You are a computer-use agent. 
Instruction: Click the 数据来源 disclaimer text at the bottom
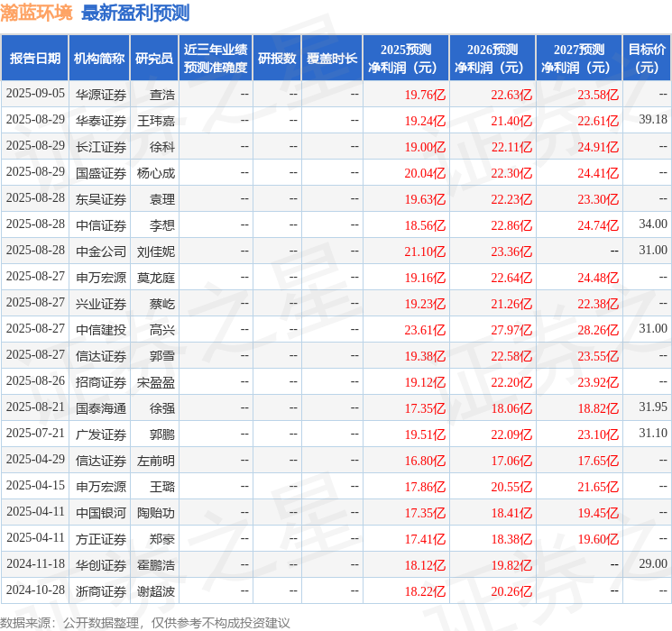(145, 622)
